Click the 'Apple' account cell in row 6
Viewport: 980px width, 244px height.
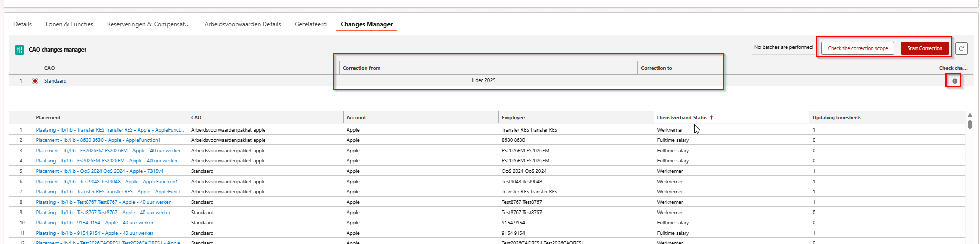[353, 182]
